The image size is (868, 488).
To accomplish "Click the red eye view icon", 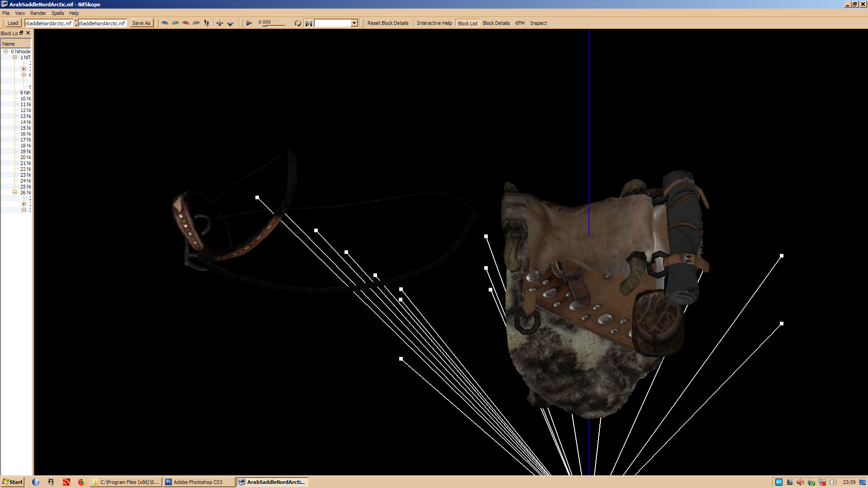I will (186, 23).
